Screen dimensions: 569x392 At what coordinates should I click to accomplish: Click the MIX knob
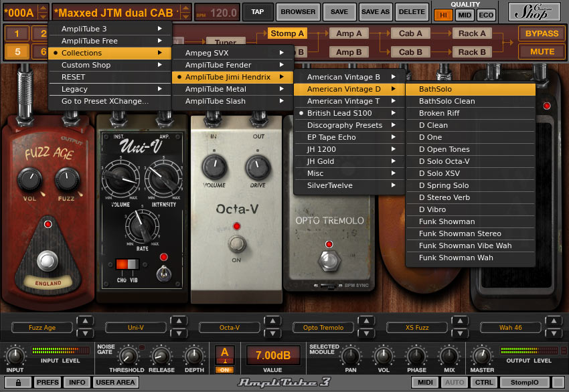449,356
